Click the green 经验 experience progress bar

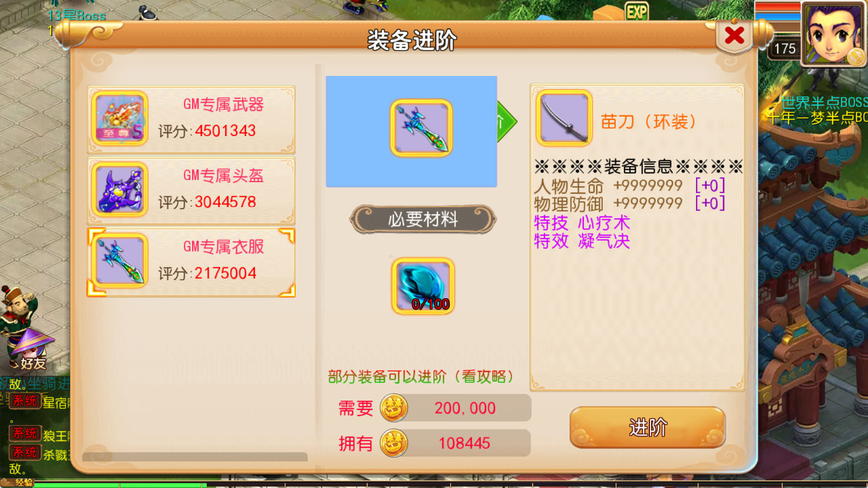119,485
